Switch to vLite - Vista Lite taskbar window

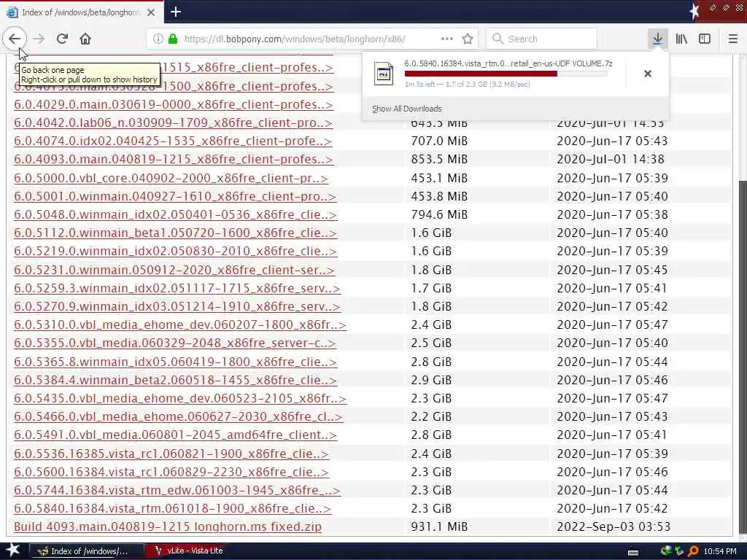click(190, 551)
